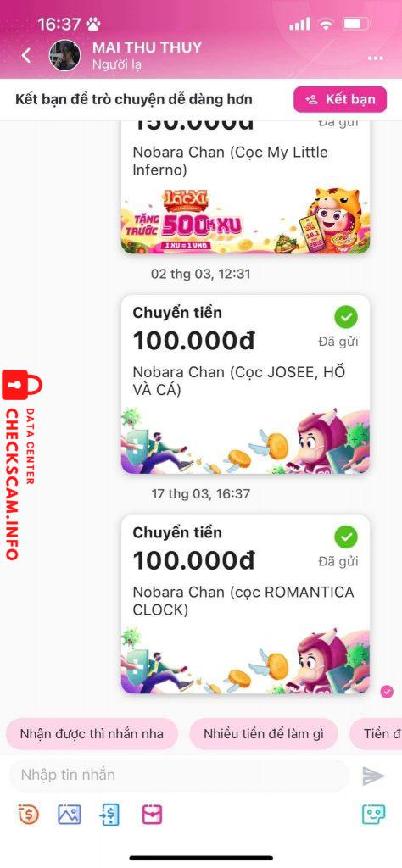Open the request money coin icon
This screenshot has width=402, height=868.
tap(28, 814)
